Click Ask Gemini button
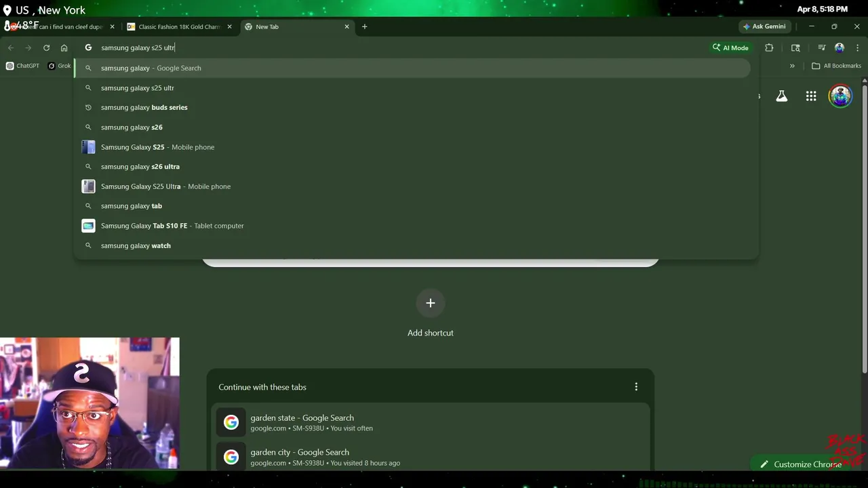 pyautogui.click(x=764, y=26)
